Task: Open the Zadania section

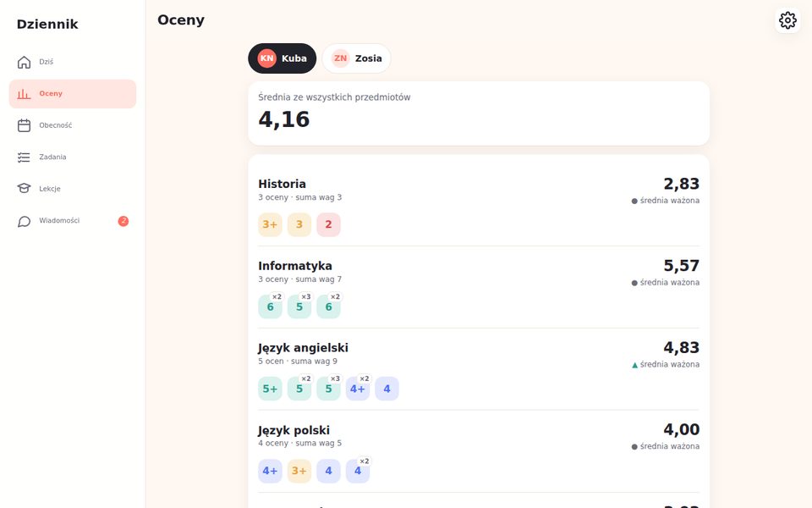Action: pyautogui.click(x=73, y=157)
